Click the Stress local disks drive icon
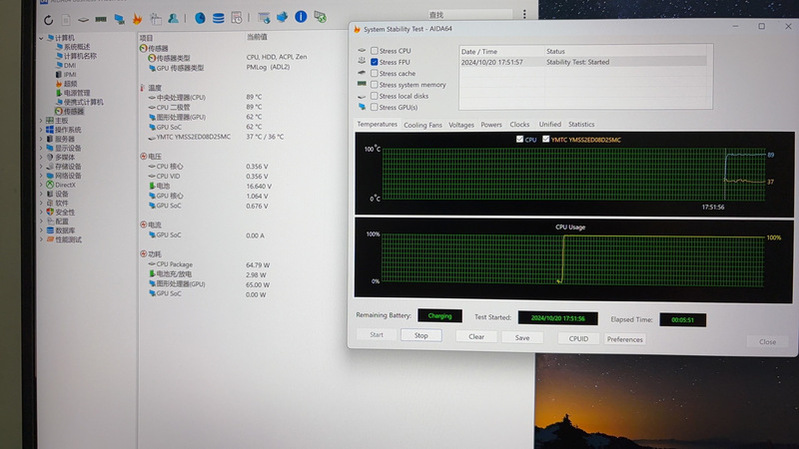The image size is (799, 449). [x=362, y=96]
